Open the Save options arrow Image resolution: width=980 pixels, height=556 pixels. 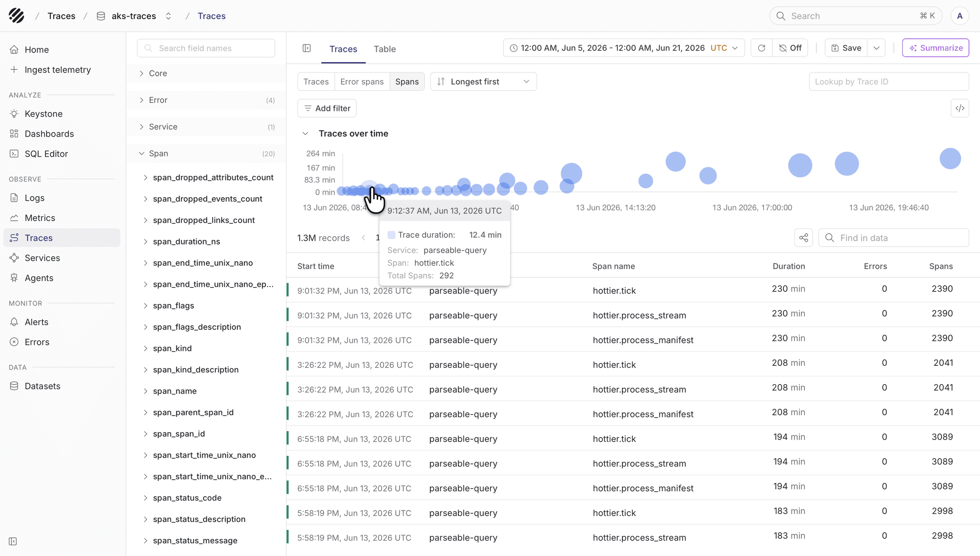click(x=876, y=48)
